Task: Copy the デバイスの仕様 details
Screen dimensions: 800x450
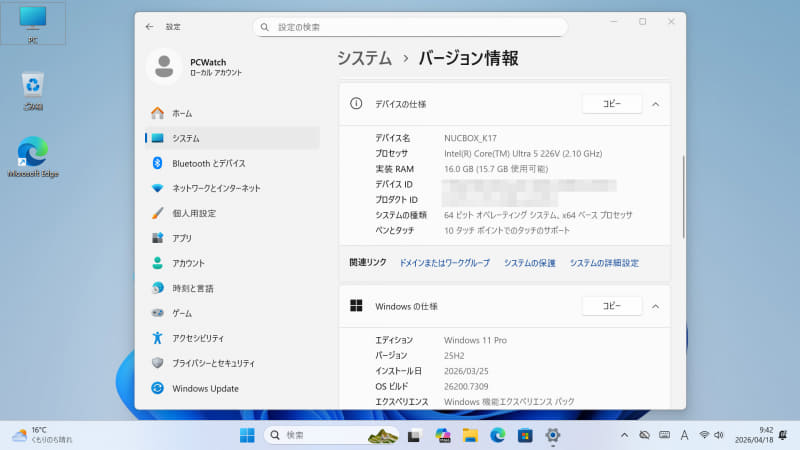Action: coord(612,104)
